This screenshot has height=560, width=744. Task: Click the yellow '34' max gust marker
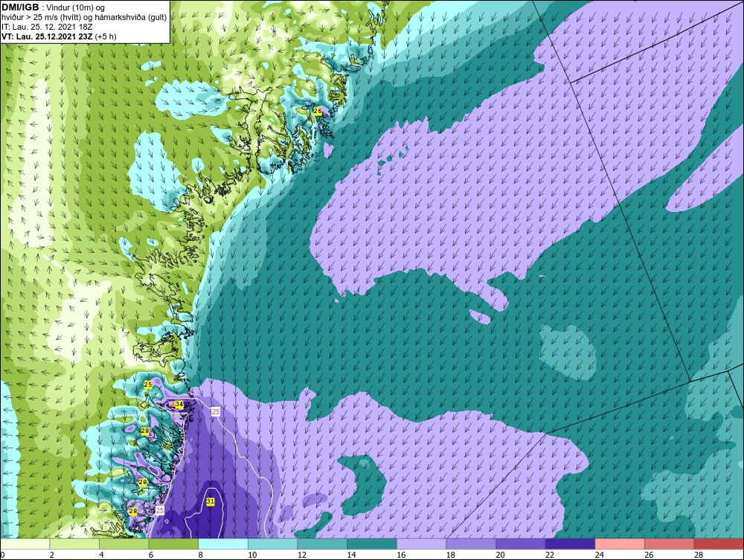[179, 404]
